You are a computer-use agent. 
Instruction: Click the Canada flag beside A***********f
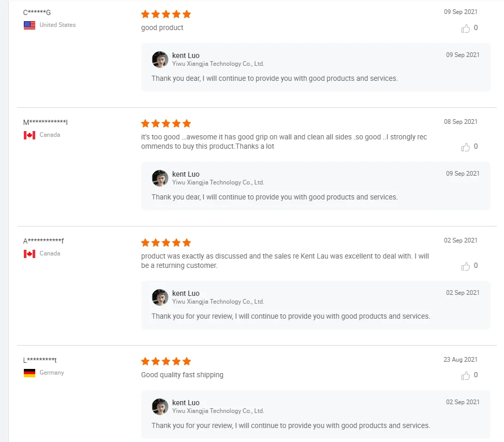(30, 253)
